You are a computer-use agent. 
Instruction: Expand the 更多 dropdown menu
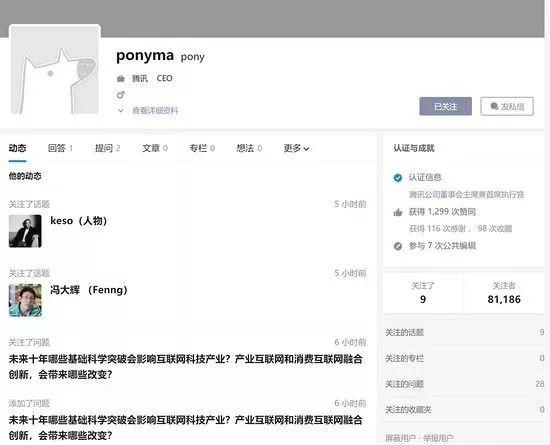coord(296,148)
